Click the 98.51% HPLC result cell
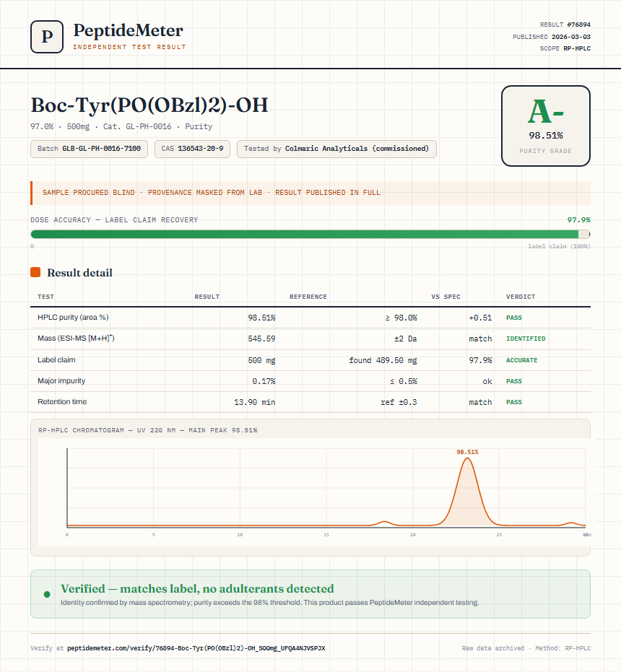This screenshot has height=672, width=621. [x=261, y=318]
